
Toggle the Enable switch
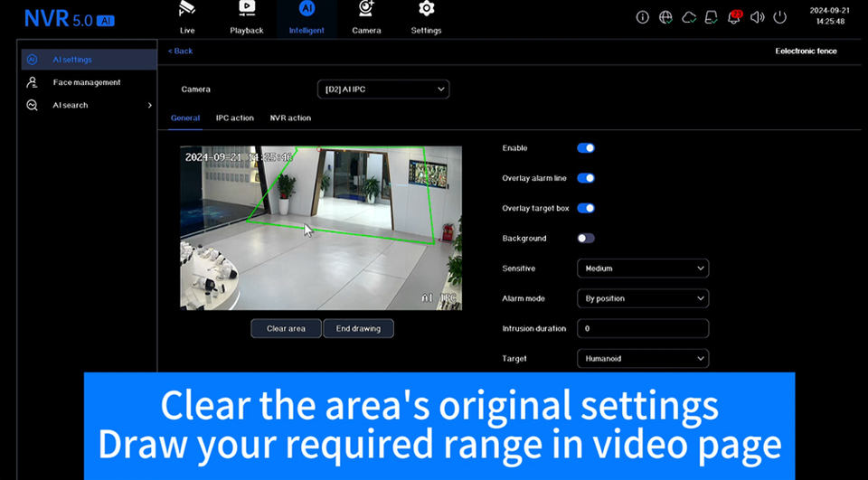point(586,148)
